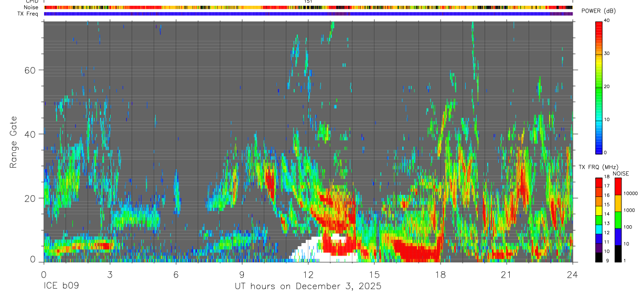Click the yellow band of the TX FRQ bar
The height and width of the screenshot is (297, 644).
[598, 210]
